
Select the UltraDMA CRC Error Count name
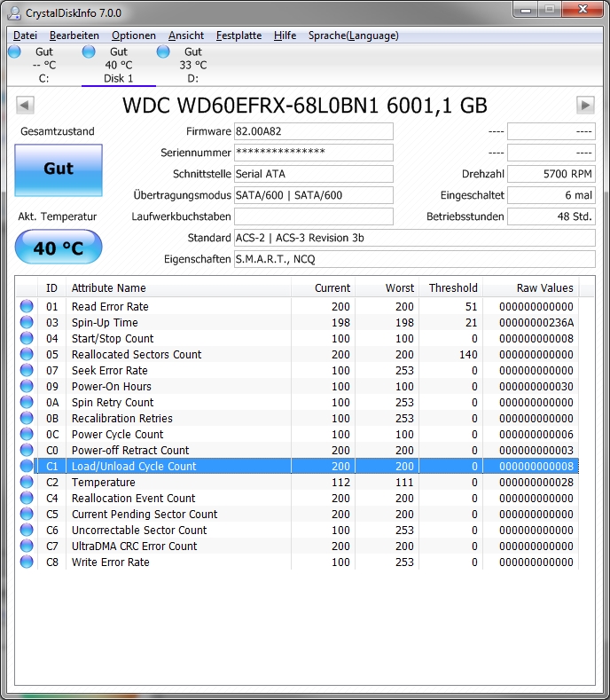click(134, 546)
